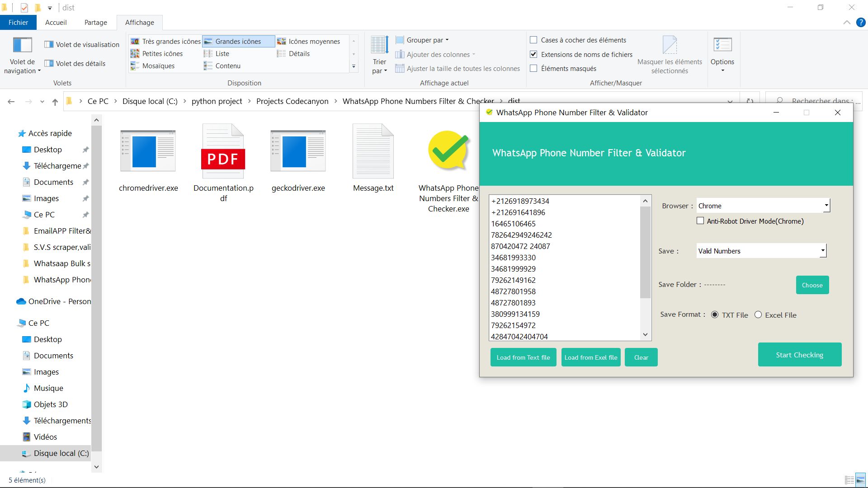Open the Fichier menu

click(x=18, y=22)
